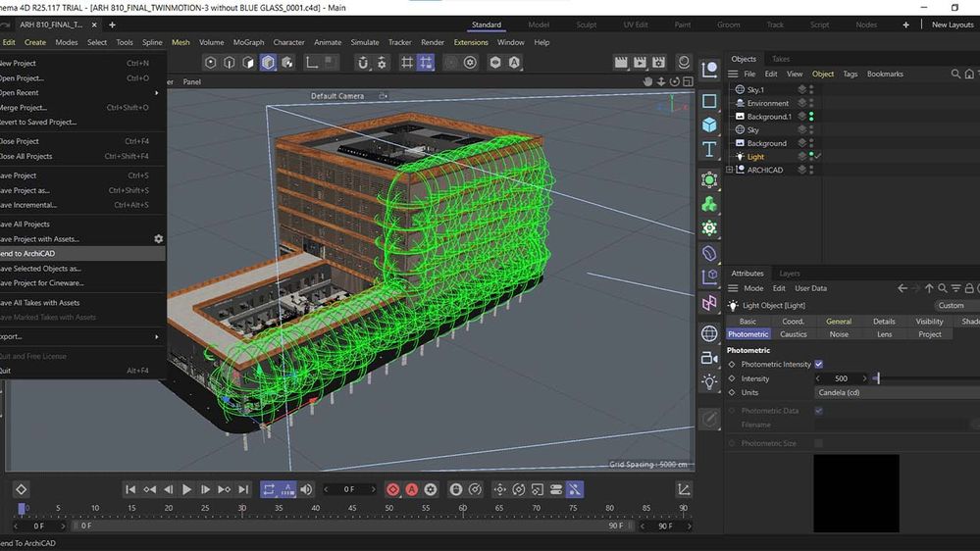Click Mode in Attributes panel

753,288
